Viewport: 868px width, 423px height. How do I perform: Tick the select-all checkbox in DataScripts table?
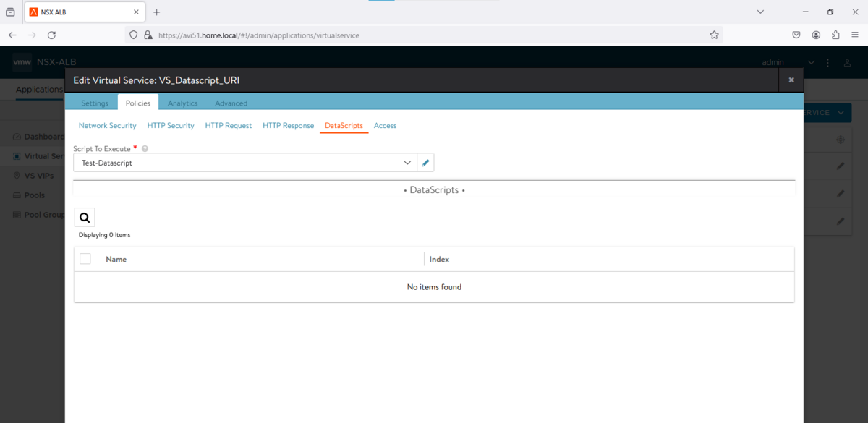click(85, 259)
